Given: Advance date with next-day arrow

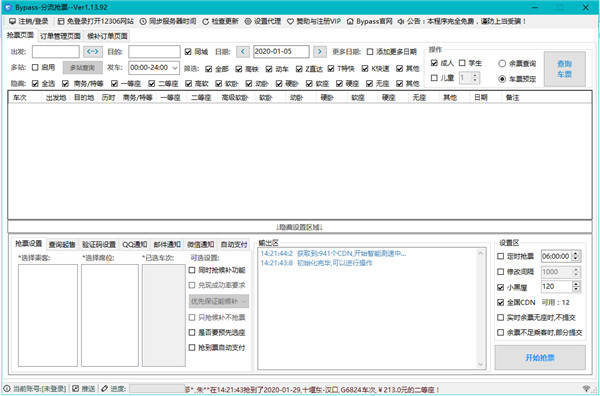Looking at the screenshot, I should (x=320, y=51).
